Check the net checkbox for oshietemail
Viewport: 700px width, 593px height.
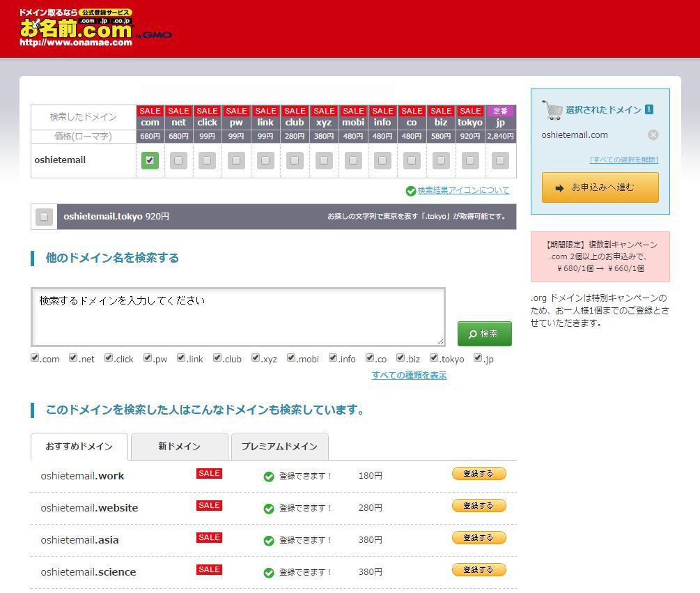[178, 161]
